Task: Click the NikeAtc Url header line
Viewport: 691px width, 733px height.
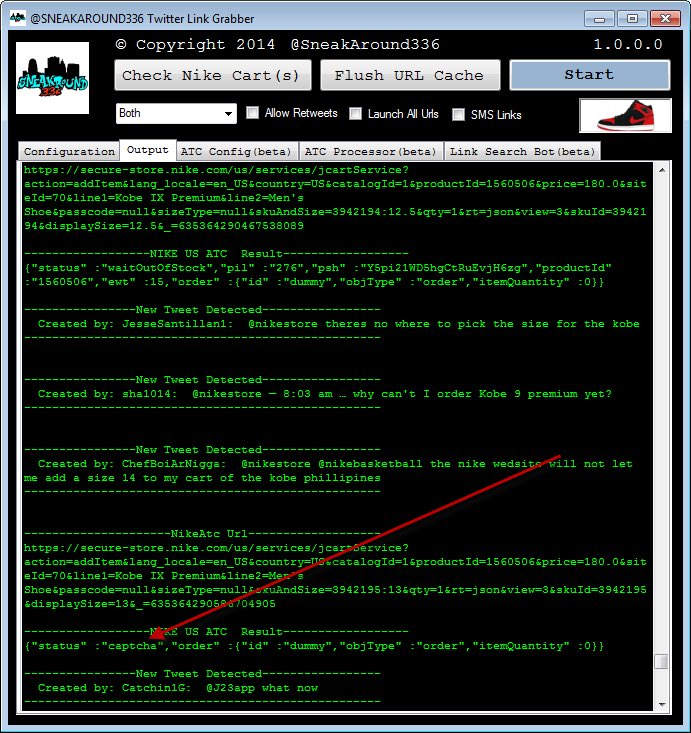Action: (x=202, y=534)
